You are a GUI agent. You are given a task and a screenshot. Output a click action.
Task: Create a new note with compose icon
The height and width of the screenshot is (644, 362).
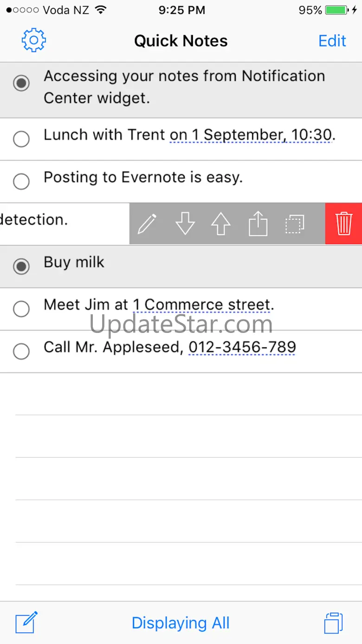point(26,622)
